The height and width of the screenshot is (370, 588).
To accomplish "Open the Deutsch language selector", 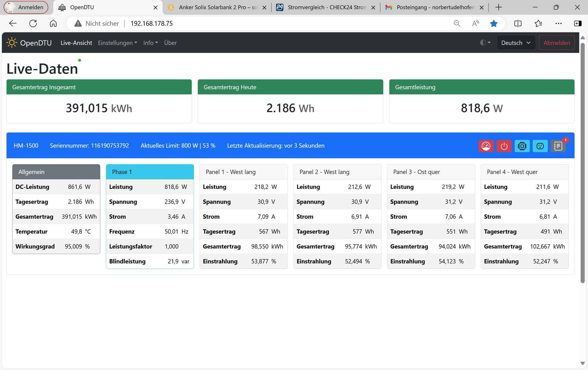I will [516, 43].
